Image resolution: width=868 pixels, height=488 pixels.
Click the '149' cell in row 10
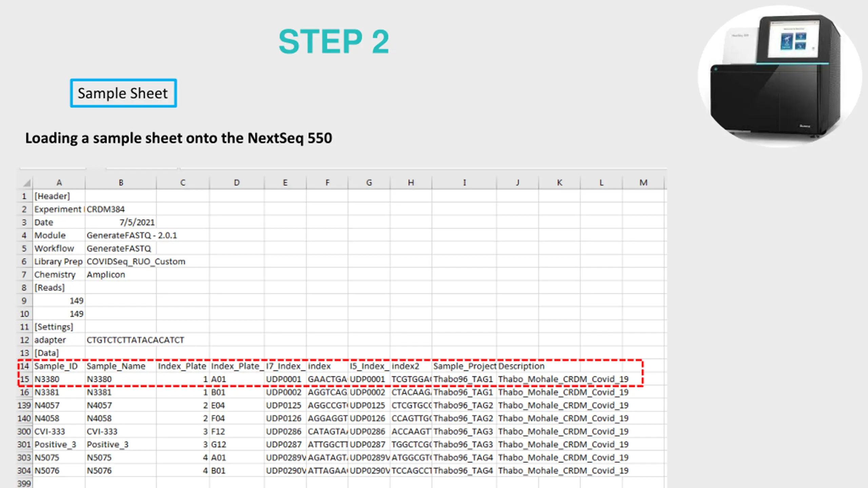[59, 314]
